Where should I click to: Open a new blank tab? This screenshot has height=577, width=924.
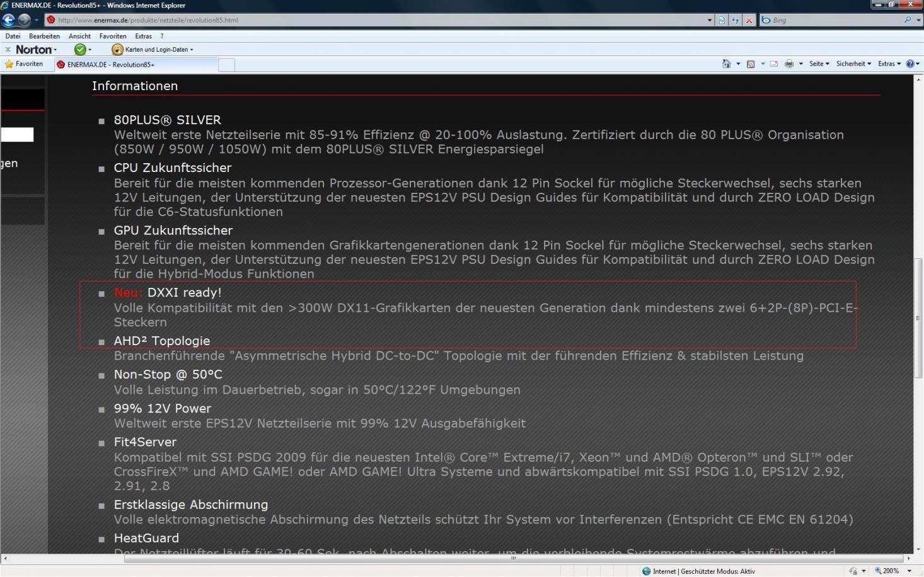point(227,65)
